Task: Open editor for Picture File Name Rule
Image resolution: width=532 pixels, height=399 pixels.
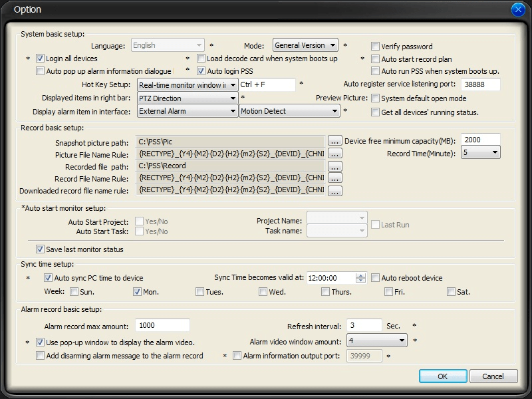Action: pyautogui.click(x=334, y=154)
